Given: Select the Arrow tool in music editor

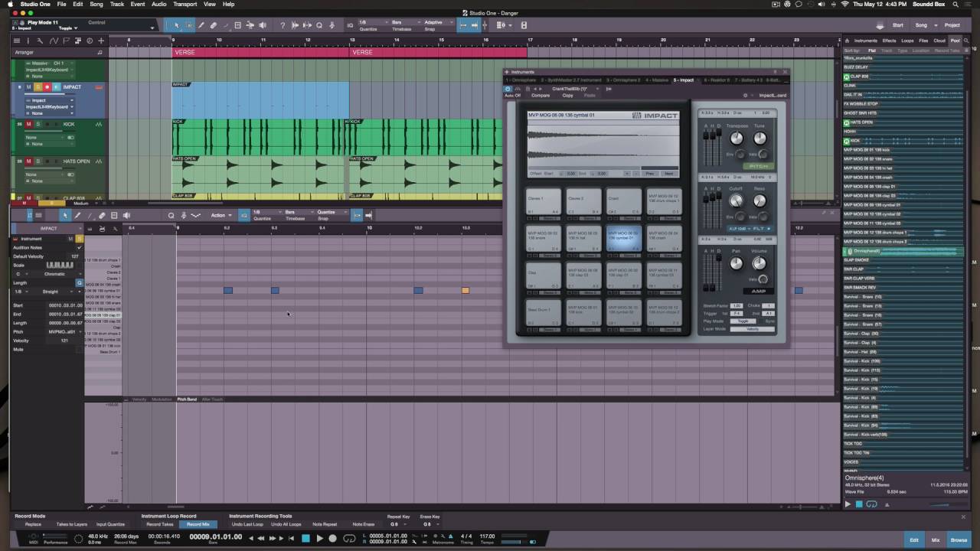Looking at the screenshot, I should point(65,215).
